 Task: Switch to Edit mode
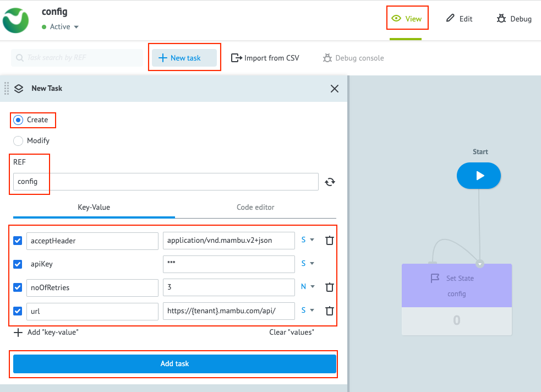click(x=459, y=19)
